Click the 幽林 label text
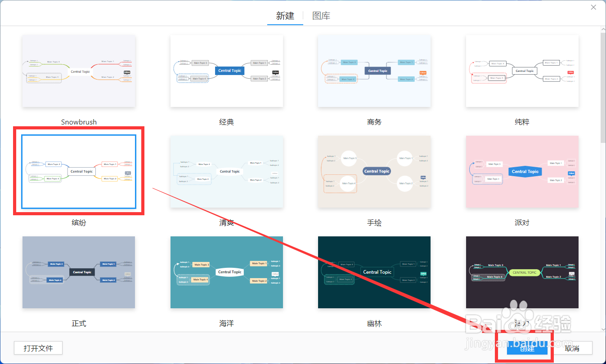The height and width of the screenshot is (364, 606). coord(374,323)
